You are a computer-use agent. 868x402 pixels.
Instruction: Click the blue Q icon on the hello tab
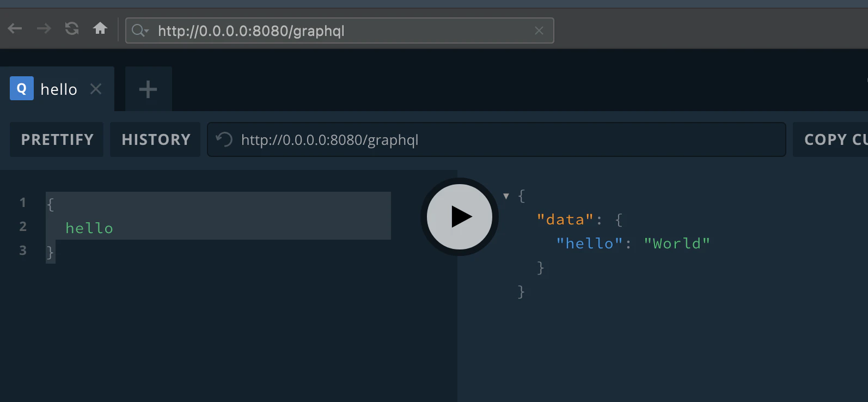pyautogui.click(x=22, y=88)
